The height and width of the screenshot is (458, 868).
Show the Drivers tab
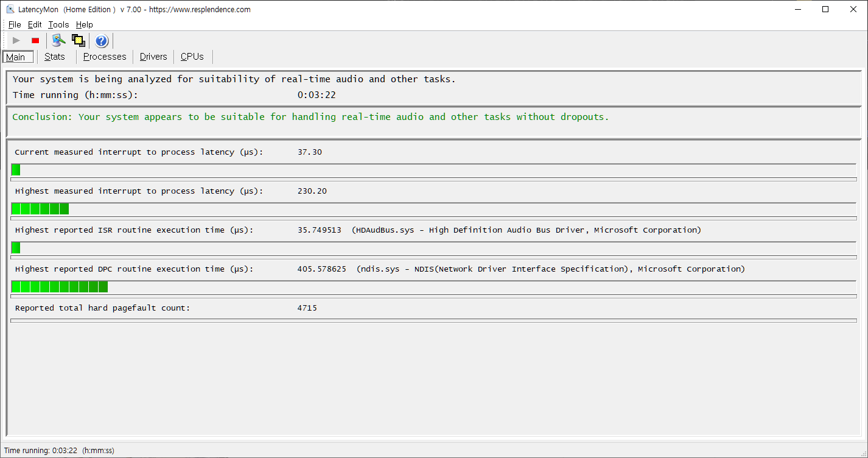click(x=153, y=57)
